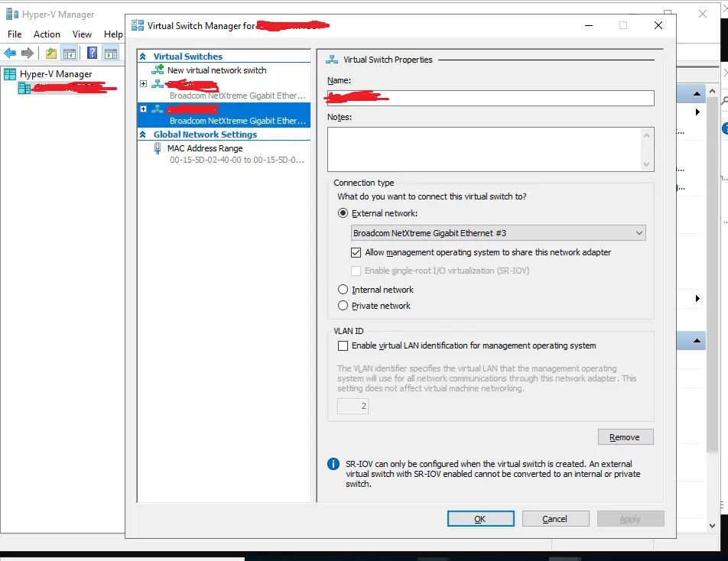Click the Notes box scroll down arrow
The image size is (728, 561).
(x=646, y=164)
